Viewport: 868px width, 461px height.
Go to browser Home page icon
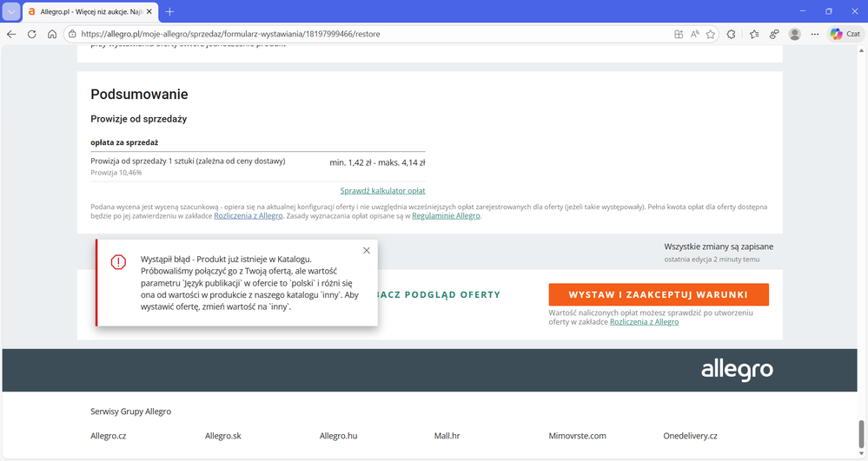click(52, 34)
